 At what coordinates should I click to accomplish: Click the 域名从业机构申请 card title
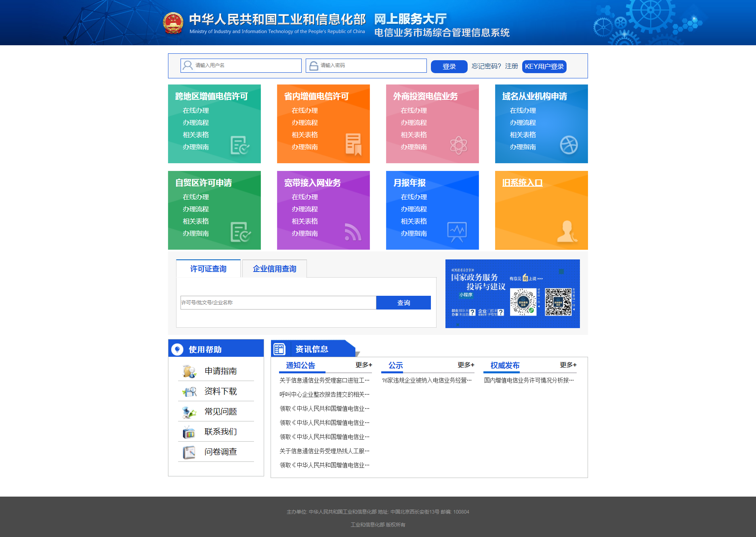click(x=535, y=96)
